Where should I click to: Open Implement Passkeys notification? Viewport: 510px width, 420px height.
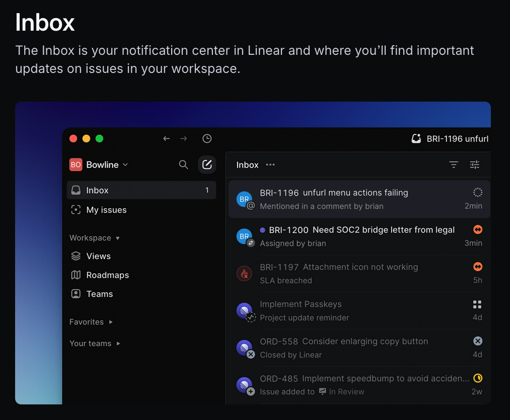[x=359, y=310]
